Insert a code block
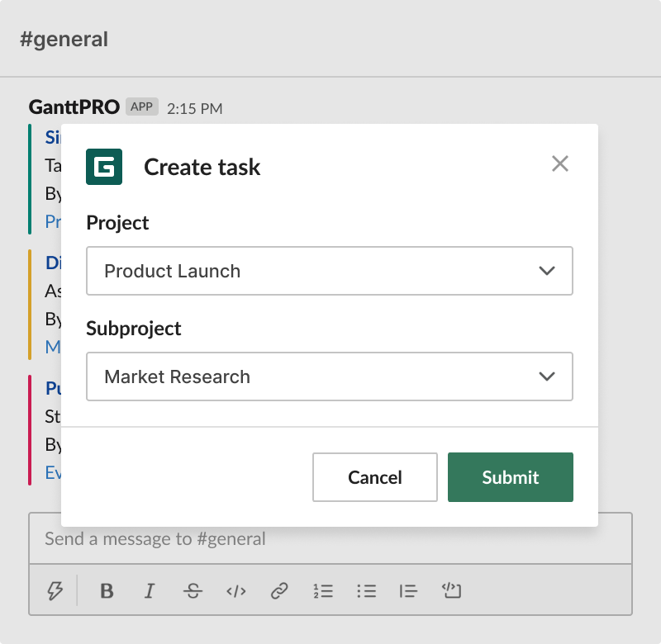This screenshot has height=644, width=661. [452, 591]
